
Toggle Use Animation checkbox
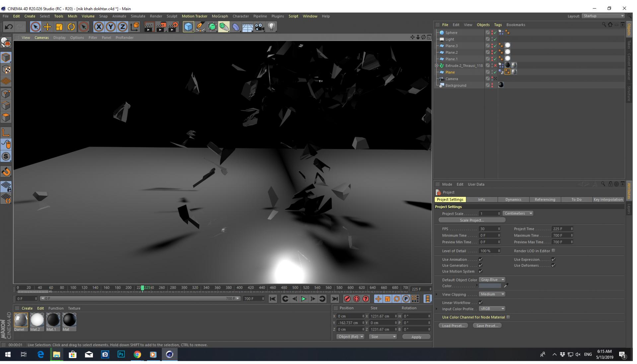pos(480,259)
